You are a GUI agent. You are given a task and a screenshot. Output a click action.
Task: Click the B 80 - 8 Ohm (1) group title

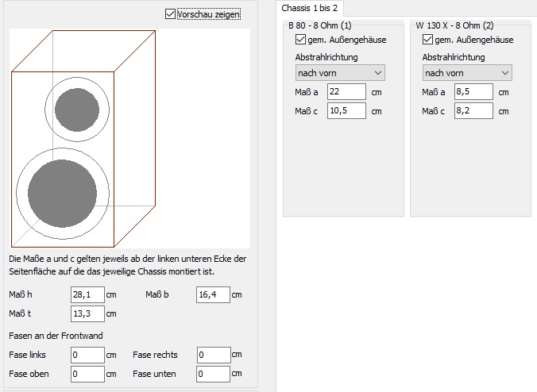point(320,25)
